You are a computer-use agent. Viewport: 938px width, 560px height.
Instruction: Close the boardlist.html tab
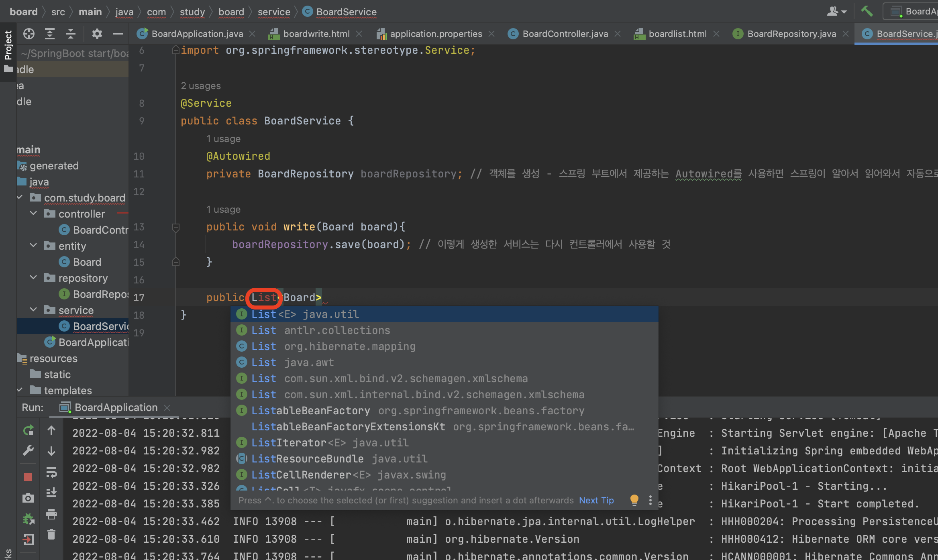[716, 34]
